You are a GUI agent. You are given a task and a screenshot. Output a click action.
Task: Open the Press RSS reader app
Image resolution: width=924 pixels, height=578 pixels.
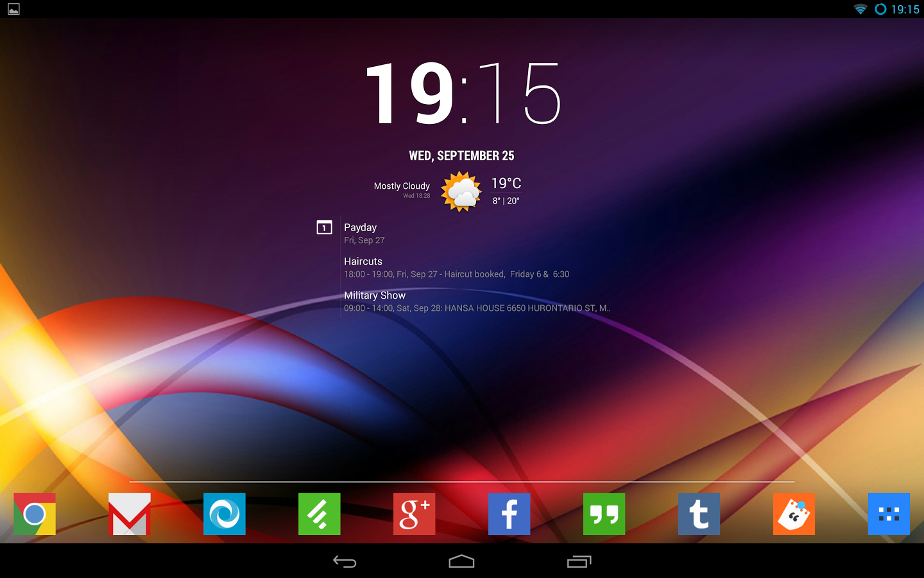pyautogui.click(x=224, y=514)
